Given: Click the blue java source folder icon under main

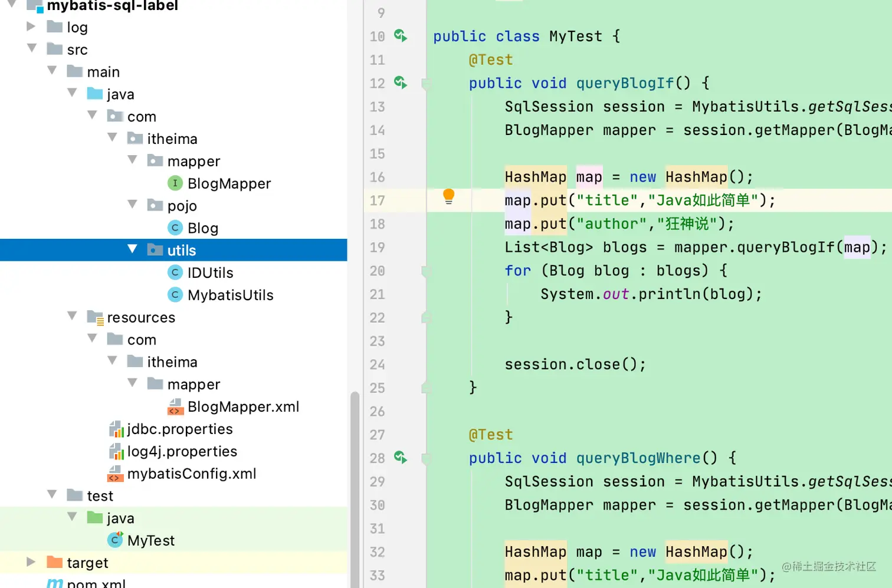Looking at the screenshot, I should pyautogui.click(x=95, y=94).
